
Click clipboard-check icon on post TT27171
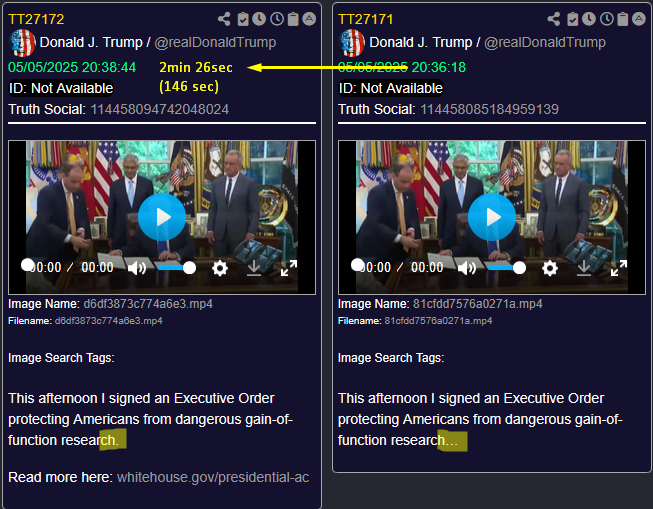coord(573,19)
